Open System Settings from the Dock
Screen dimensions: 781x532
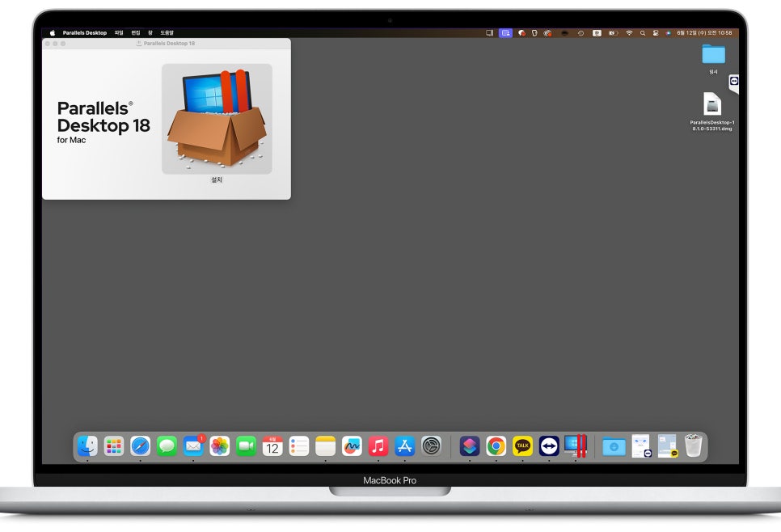click(432, 445)
